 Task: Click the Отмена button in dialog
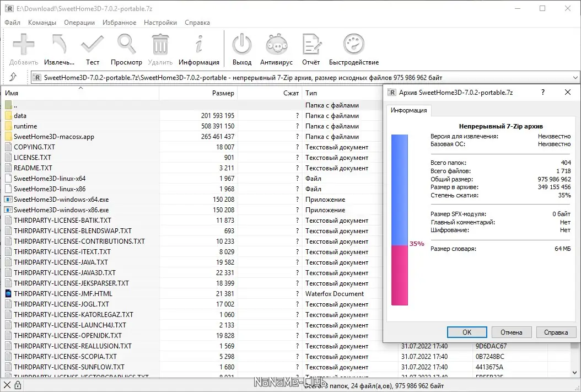click(x=512, y=332)
